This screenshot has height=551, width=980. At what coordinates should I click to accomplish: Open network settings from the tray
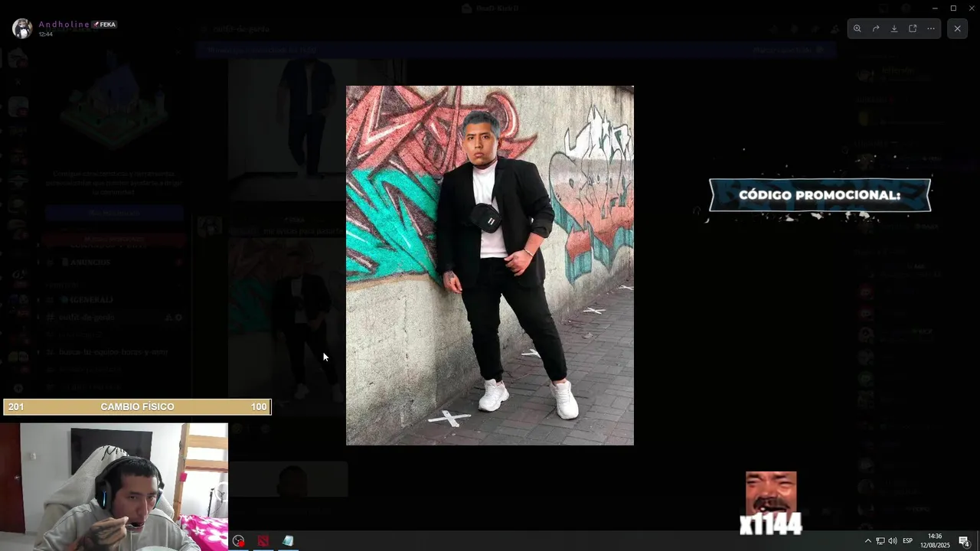click(x=880, y=541)
